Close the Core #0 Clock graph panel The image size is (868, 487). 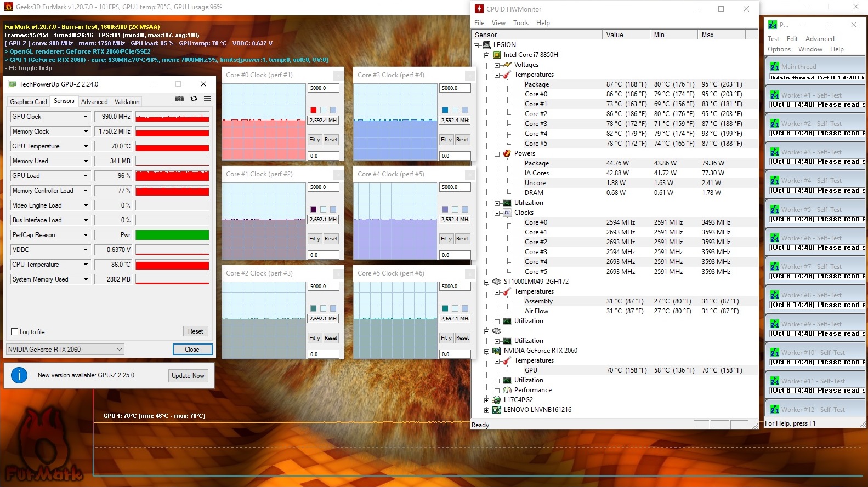[x=339, y=75]
